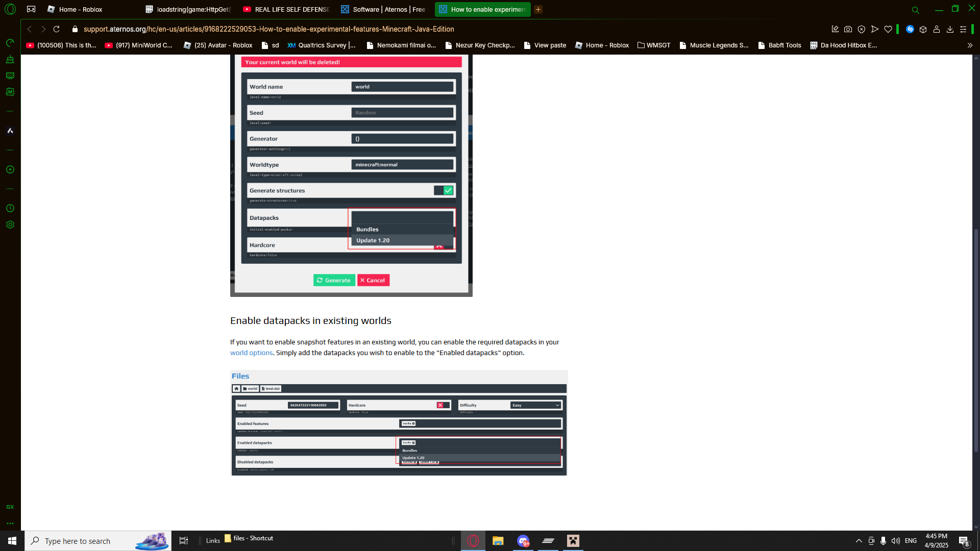Screen dimensions: 980x551
Task: Switch to the Home - Roblox tab
Action: point(82,9)
